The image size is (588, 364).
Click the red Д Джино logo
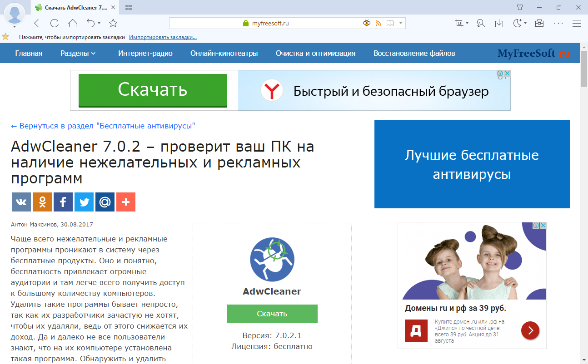[416, 331]
